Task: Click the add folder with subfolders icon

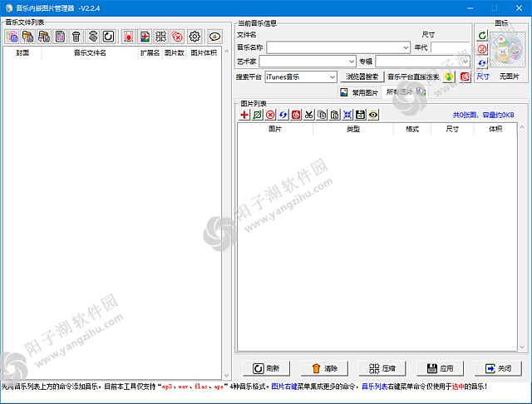Action: (x=44, y=37)
